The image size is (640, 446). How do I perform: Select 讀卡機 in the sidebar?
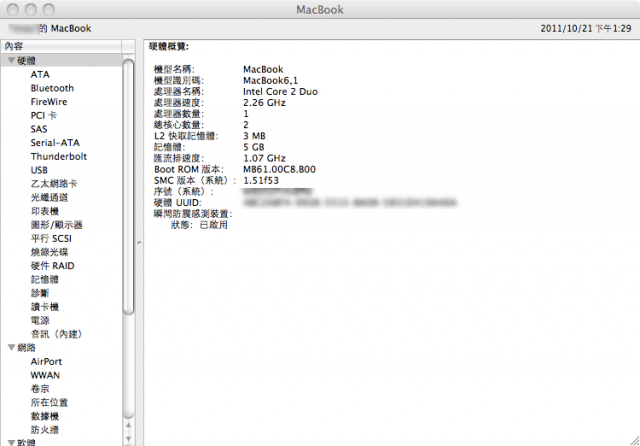tap(45, 307)
